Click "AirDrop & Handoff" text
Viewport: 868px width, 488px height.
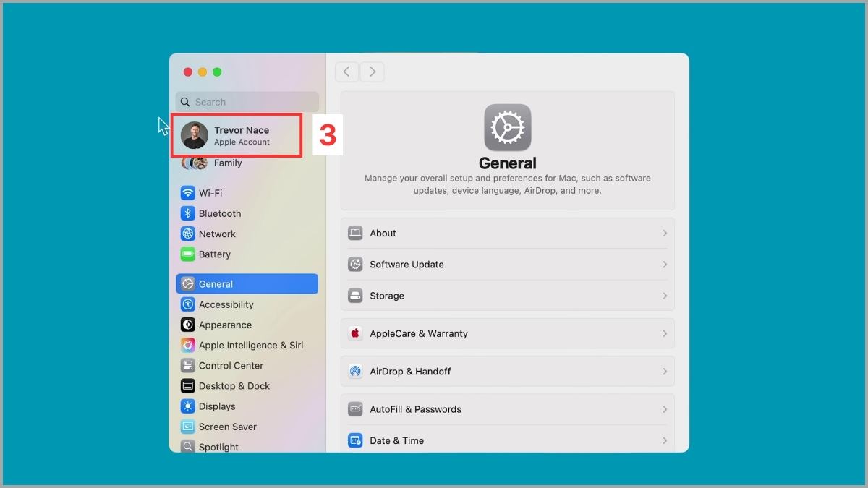410,371
